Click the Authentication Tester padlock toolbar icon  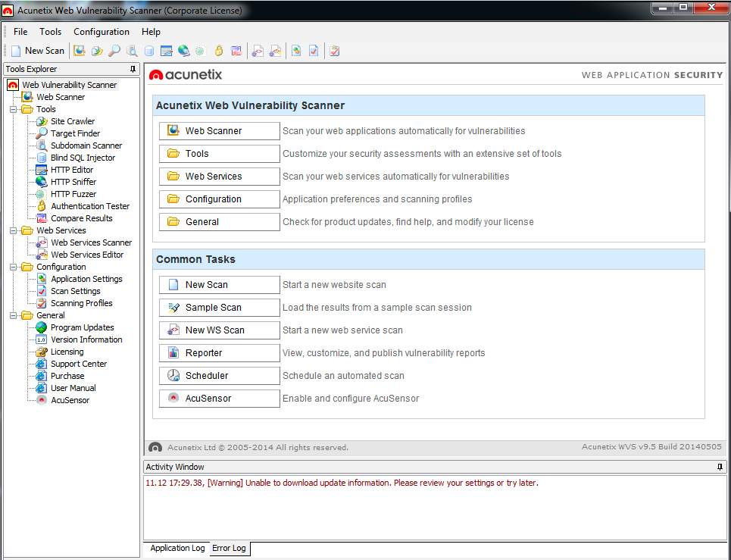218,51
